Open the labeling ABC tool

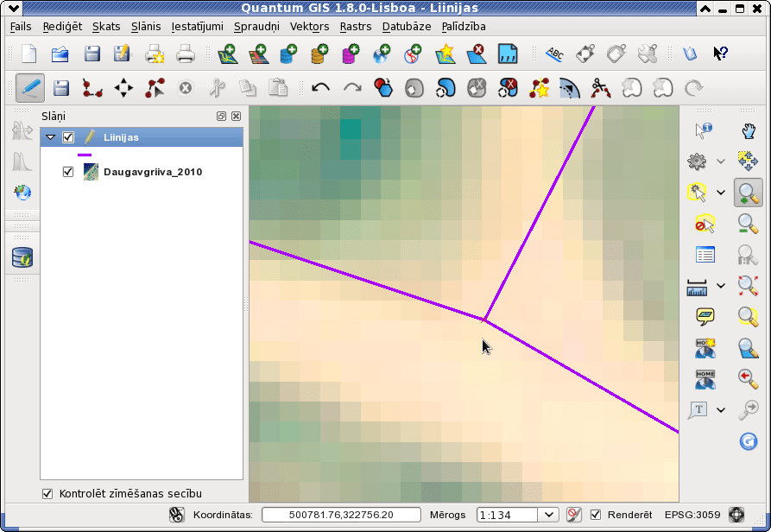tap(554, 54)
